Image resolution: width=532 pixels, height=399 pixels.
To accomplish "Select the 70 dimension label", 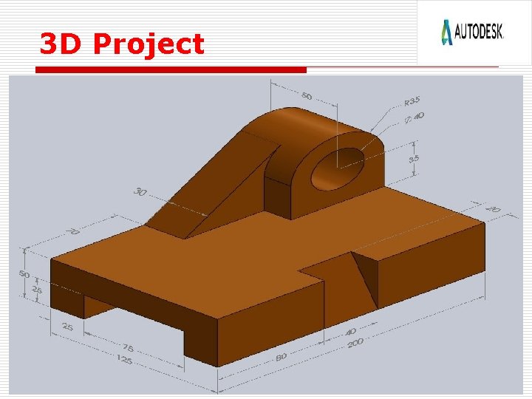I will pos(72,231).
